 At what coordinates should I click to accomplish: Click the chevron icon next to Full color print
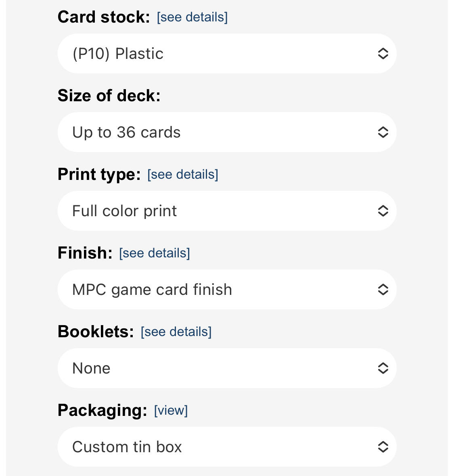pos(383,211)
